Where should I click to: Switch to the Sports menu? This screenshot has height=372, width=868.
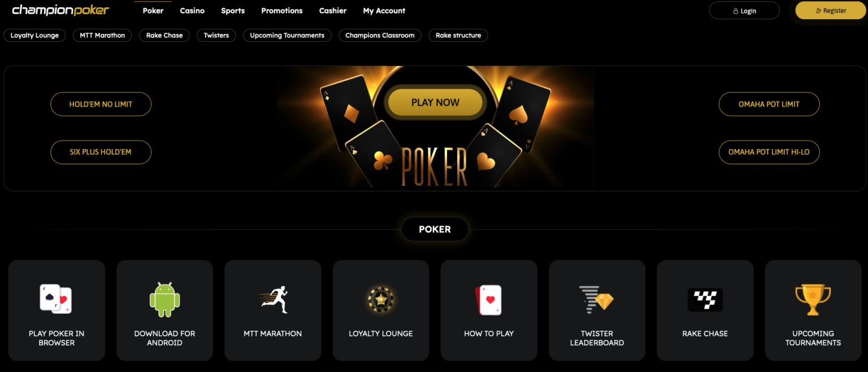(x=233, y=11)
